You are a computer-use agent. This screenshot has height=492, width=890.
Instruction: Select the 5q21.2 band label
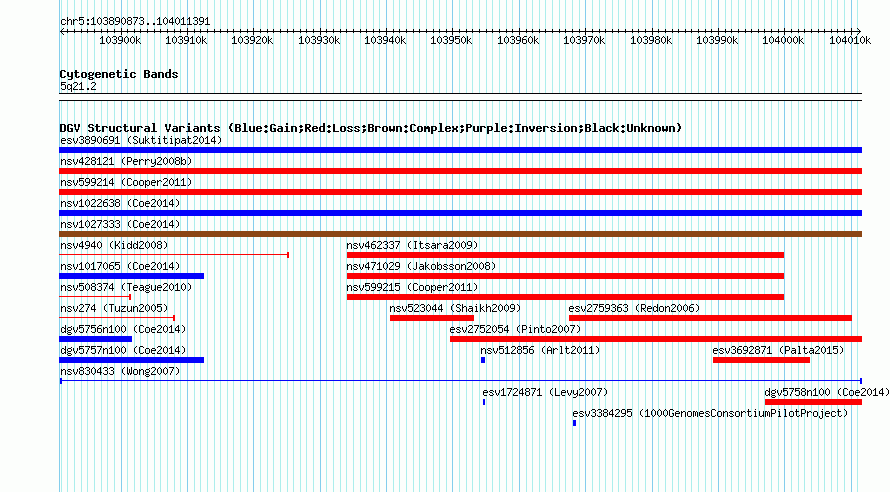click(x=78, y=86)
